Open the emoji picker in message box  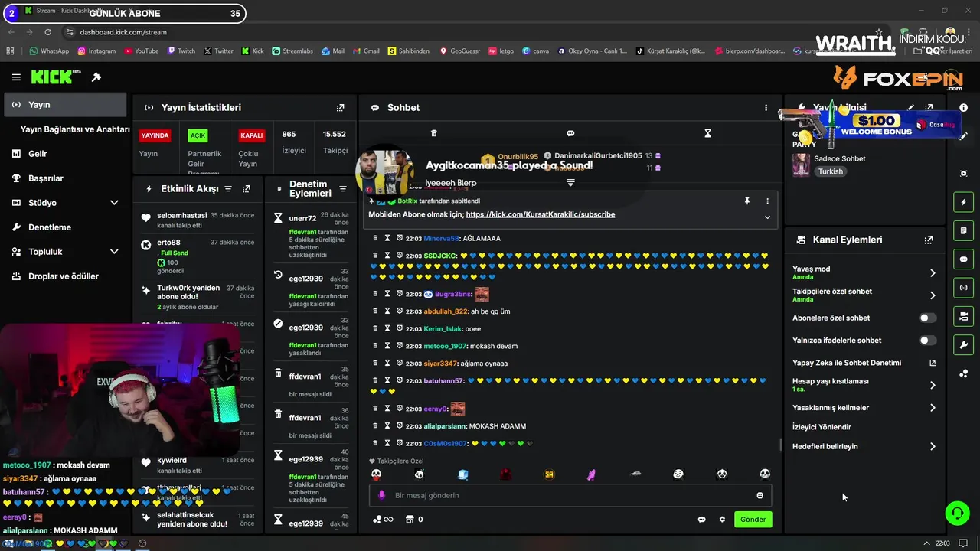(759, 495)
